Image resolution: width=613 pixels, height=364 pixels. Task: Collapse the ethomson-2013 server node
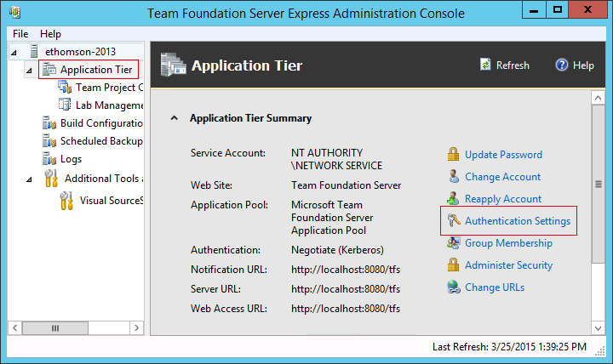click(14, 53)
